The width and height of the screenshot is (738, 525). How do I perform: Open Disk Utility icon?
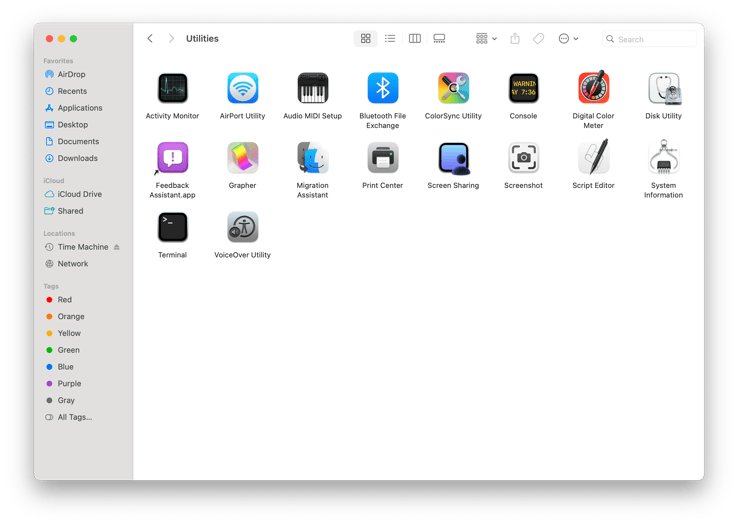[x=664, y=88]
